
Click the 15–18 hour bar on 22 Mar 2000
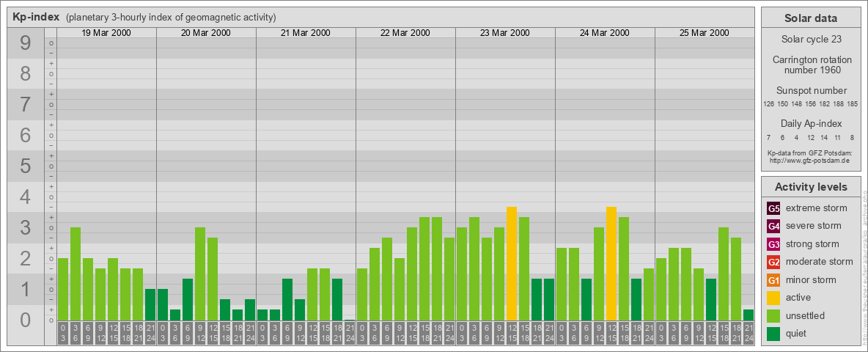point(424,269)
